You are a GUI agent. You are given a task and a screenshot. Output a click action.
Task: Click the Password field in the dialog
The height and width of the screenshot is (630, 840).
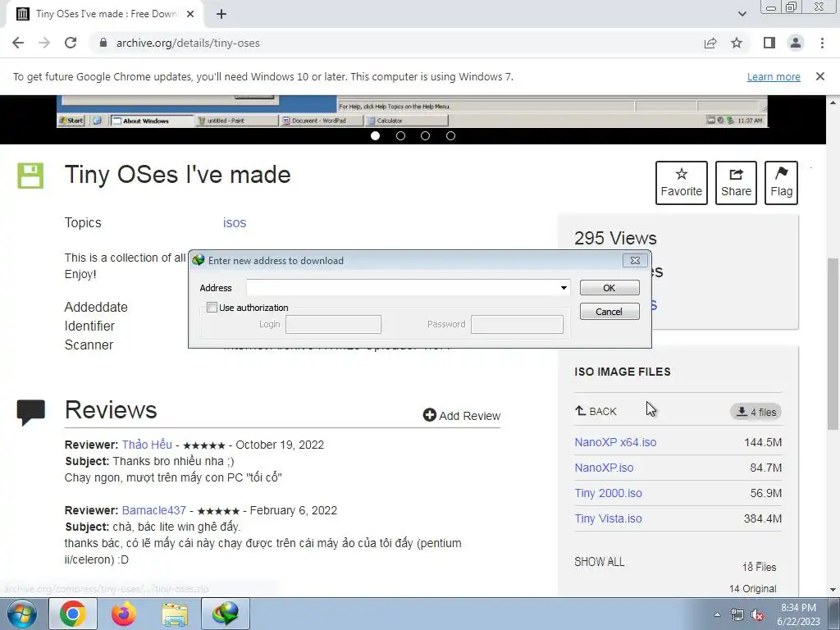point(517,324)
